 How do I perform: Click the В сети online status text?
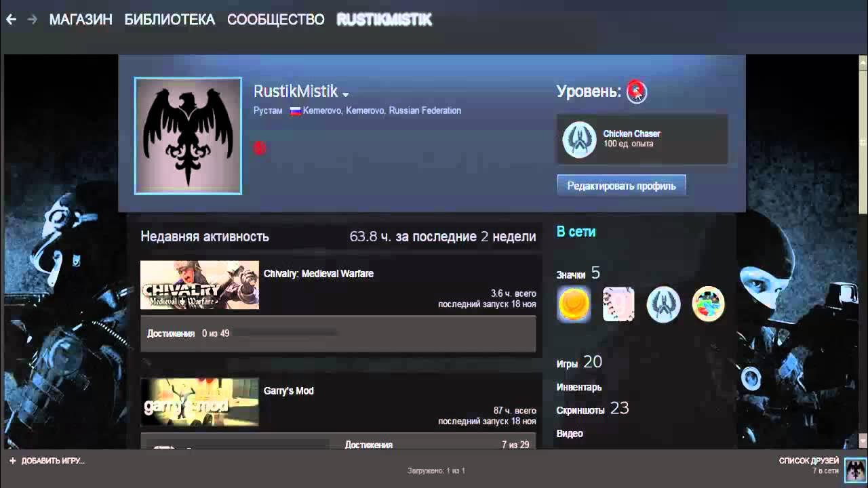576,232
